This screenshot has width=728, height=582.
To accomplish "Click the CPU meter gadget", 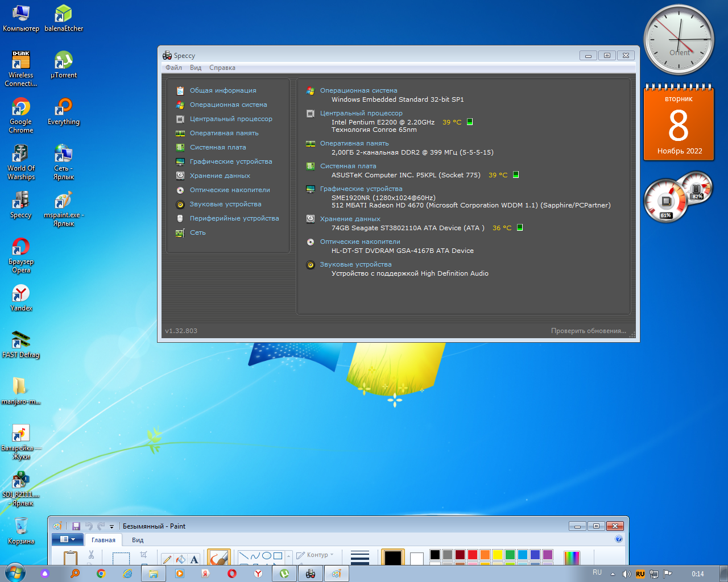I will point(677,197).
